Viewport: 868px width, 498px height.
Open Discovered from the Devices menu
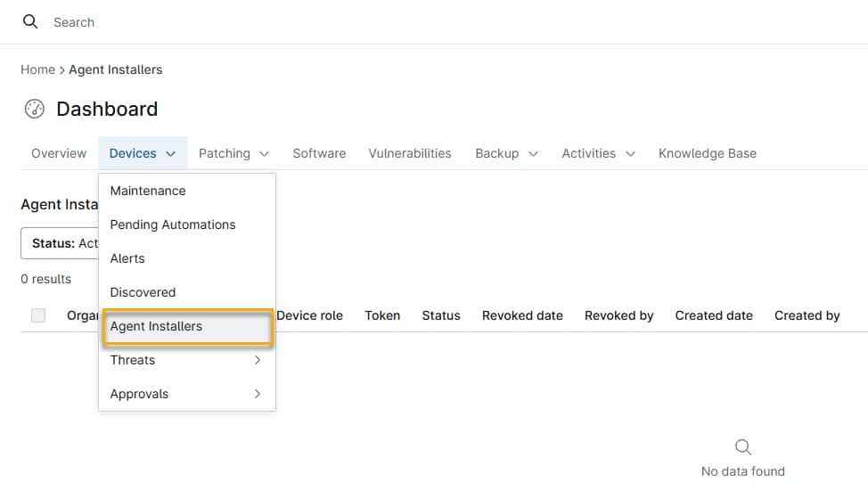click(143, 292)
